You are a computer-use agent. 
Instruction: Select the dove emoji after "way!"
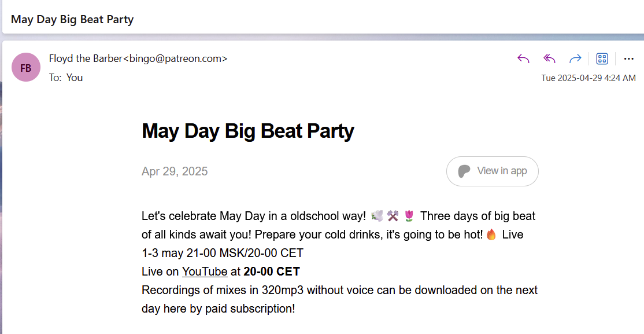point(376,216)
